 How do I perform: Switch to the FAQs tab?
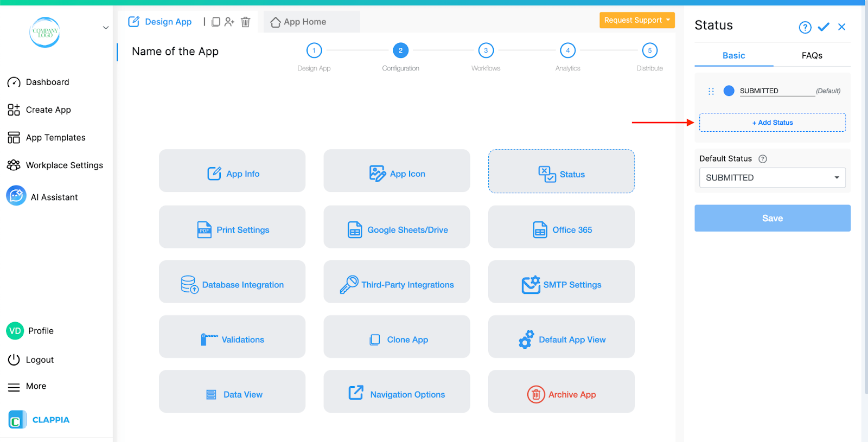tap(812, 55)
